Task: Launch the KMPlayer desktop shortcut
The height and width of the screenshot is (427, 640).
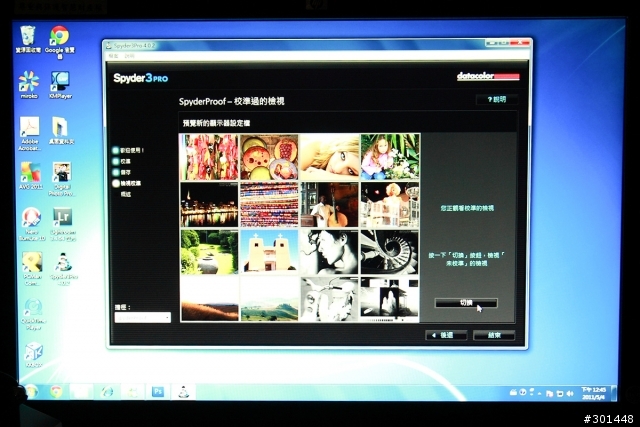Action: pyautogui.click(x=60, y=85)
